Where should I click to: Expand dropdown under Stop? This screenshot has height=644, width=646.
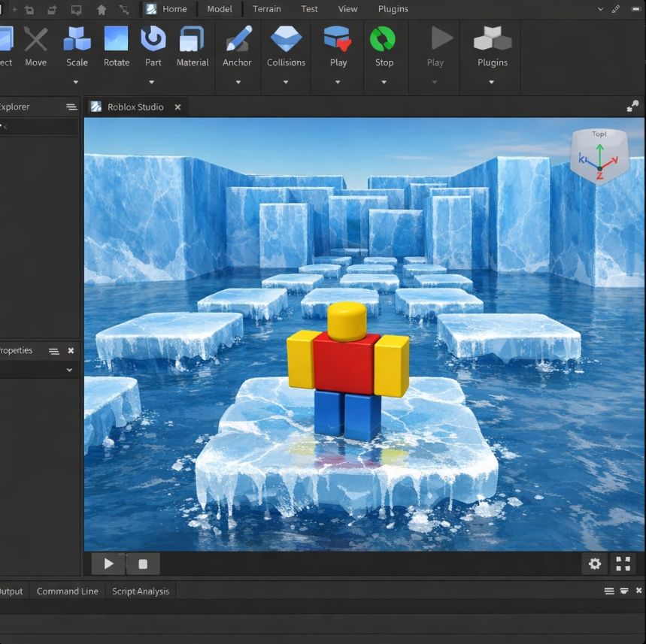(x=384, y=83)
